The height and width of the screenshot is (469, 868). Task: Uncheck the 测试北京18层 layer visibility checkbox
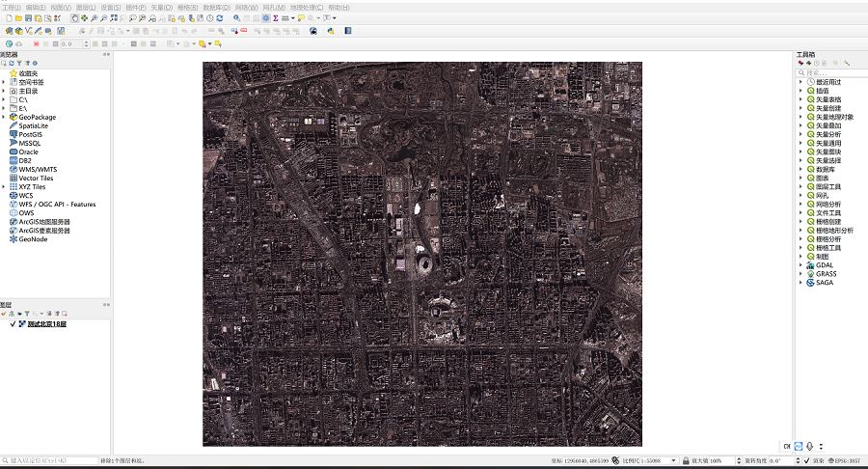(x=13, y=324)
